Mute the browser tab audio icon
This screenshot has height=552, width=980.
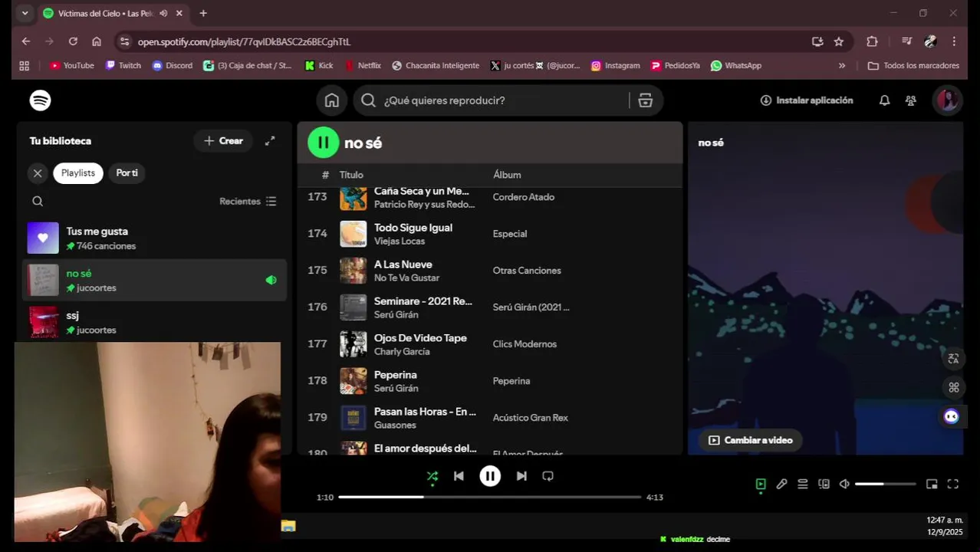coord(163,13)
